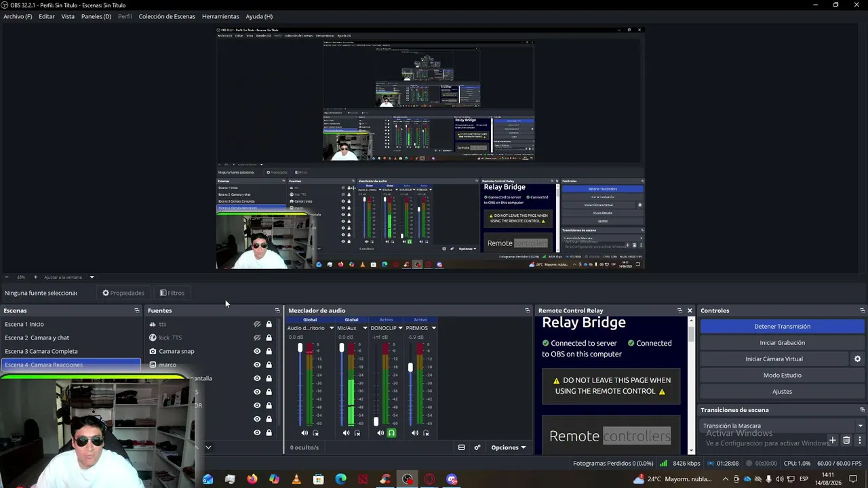Image resolution: width=868 pixels, height=488 pixels.
Task: Enable monitoring for Mic/Aux channel
Action: pos(357,432)
